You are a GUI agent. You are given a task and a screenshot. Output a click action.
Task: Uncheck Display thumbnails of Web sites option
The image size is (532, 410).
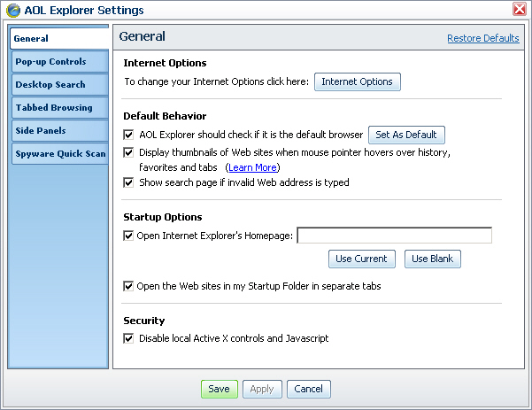click(128, 152)
